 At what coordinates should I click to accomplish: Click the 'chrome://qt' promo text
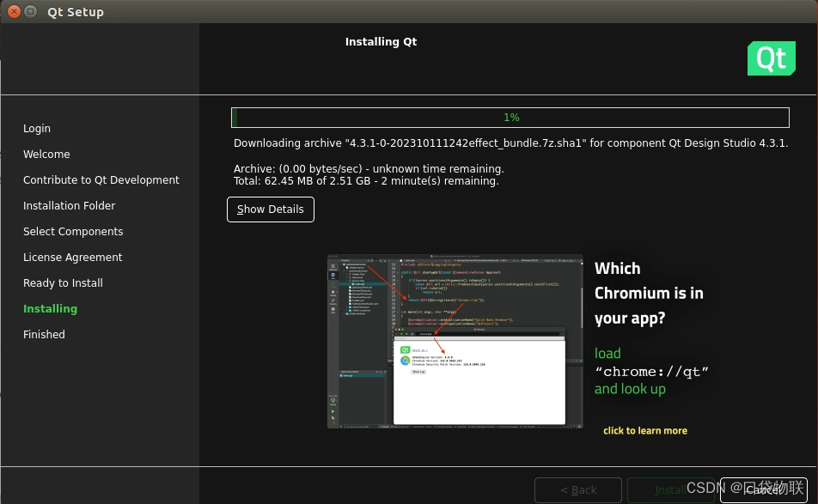click(651, 372)
